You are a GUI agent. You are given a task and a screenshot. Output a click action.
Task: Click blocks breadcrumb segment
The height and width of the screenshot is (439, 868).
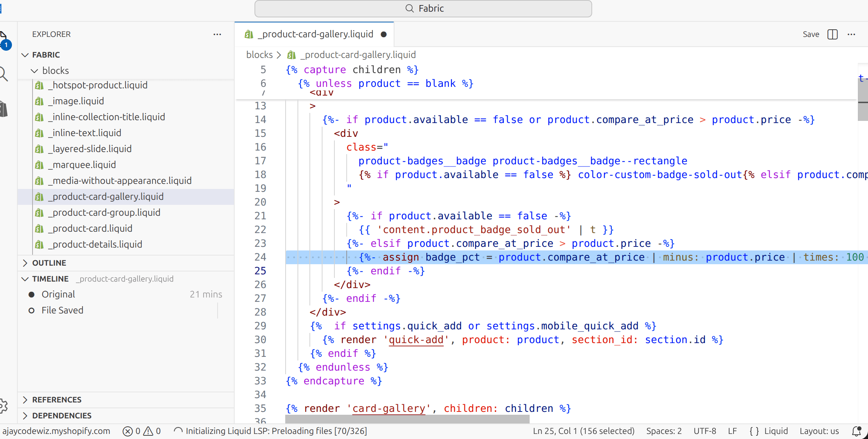coord(259,55)
